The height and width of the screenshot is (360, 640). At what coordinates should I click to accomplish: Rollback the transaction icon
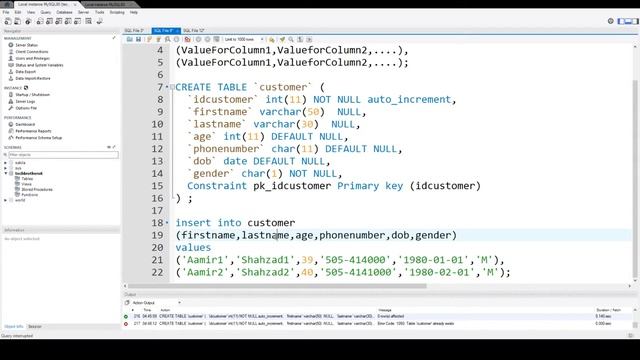click(x=207, y=40)
